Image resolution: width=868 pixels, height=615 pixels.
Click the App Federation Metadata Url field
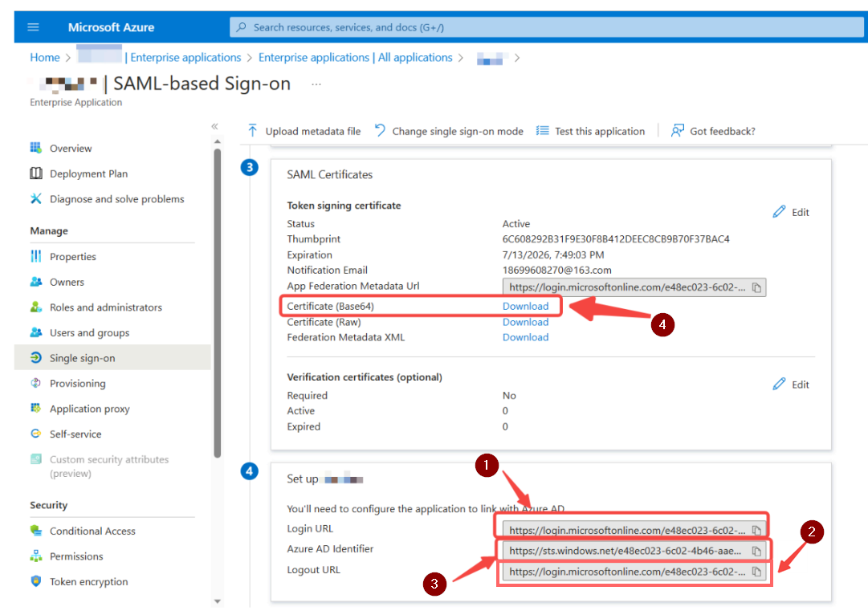click(634, 287)
